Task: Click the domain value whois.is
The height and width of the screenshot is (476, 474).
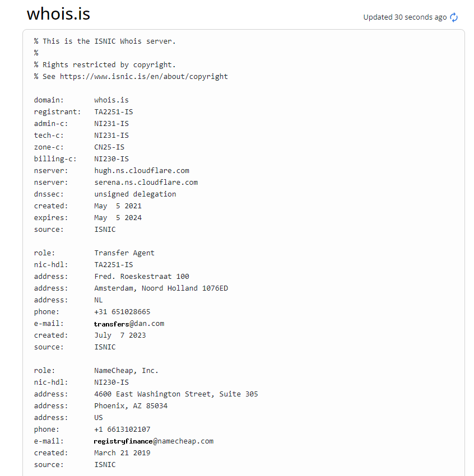Action: tap(111, 100)
